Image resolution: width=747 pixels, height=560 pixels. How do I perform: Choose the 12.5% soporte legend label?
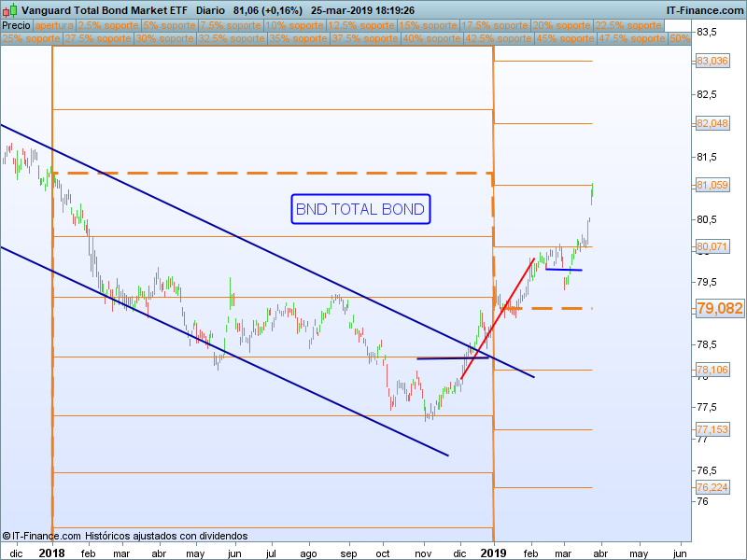361,25
